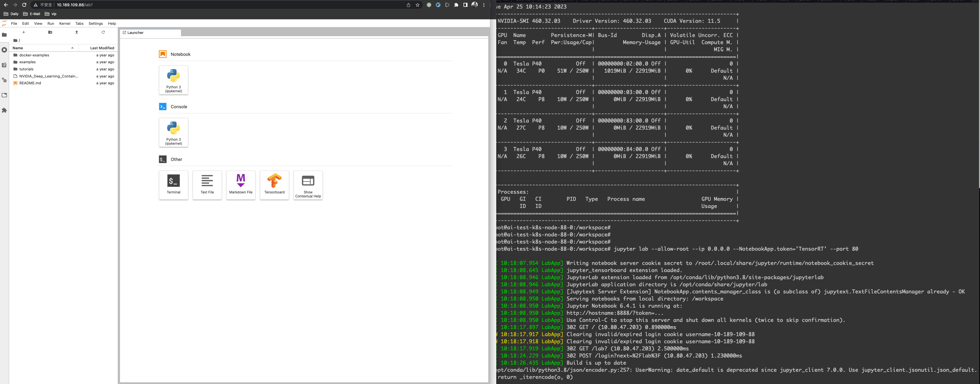Screen dimensions: 980x384
Task: Select the Launcher tab
Action: (x=135, y=33)
